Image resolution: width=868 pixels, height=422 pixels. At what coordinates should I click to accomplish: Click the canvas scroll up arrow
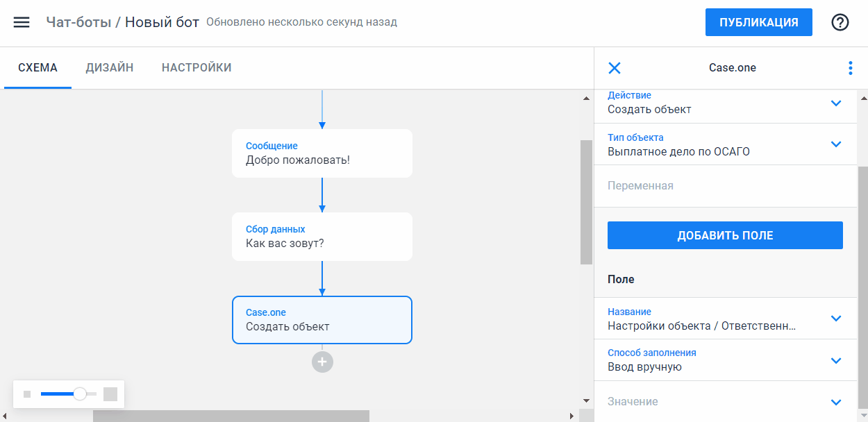pos(586,98)
